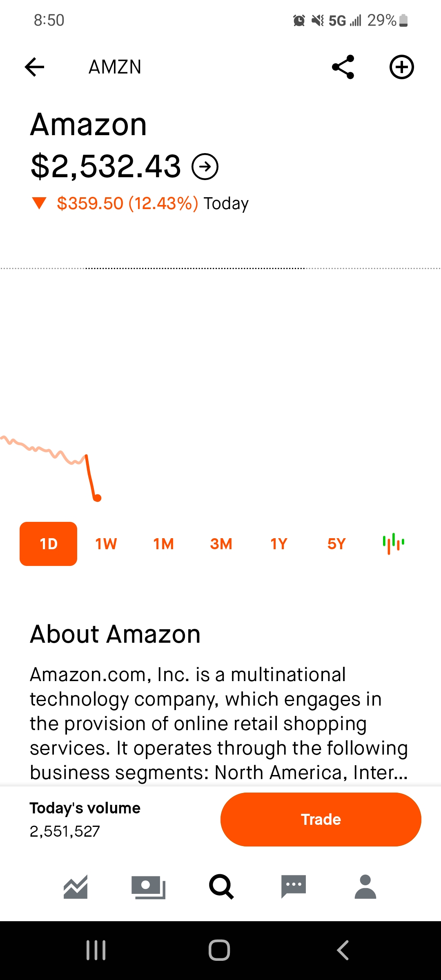Screen dimensions: 441x980
Task: Open the cash tab in bottom navigation
Action: pyautogui.click(x=148, y=887)
